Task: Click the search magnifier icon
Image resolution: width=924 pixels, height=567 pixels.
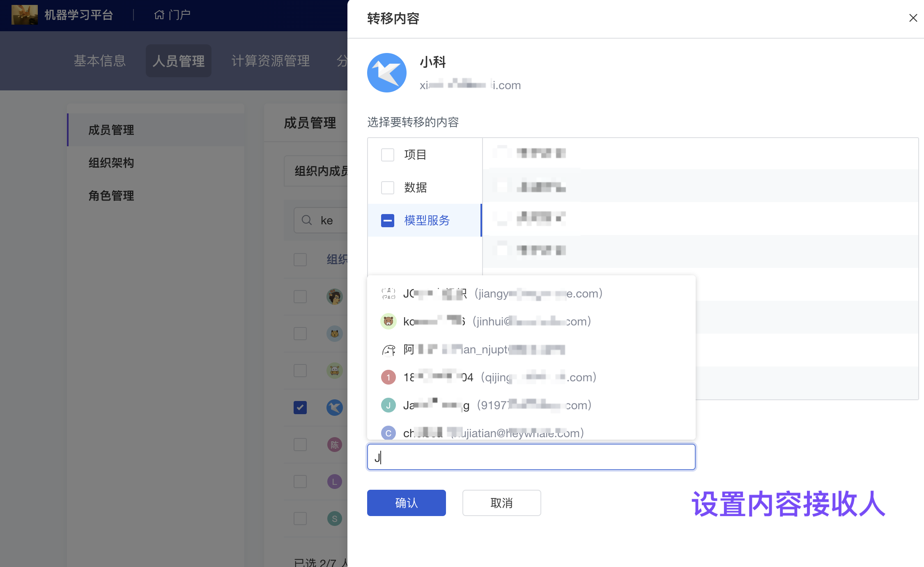Action: [306, 220]
